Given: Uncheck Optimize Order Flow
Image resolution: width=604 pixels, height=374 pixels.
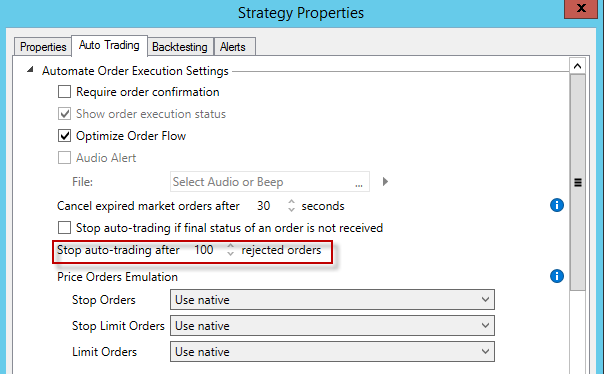Looking at the screenshot, I should (64, 136).
